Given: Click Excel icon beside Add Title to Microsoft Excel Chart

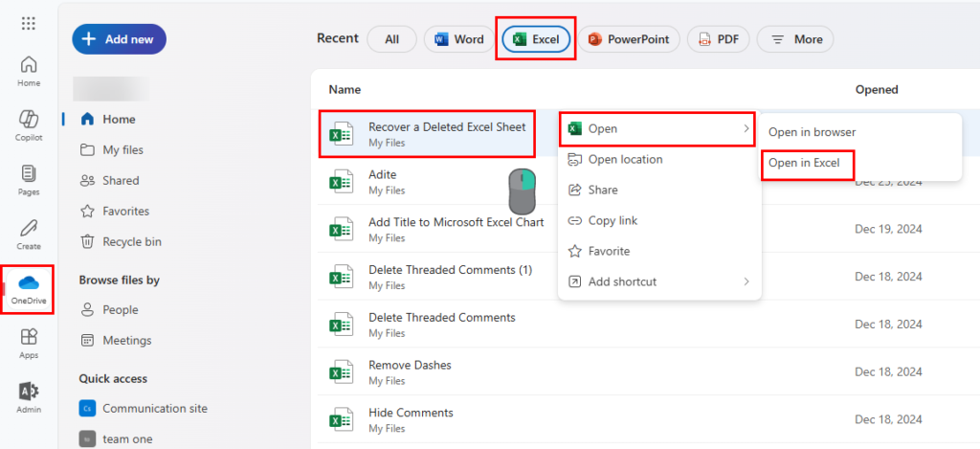Looking at the screenshot, I should coord(342,230).
